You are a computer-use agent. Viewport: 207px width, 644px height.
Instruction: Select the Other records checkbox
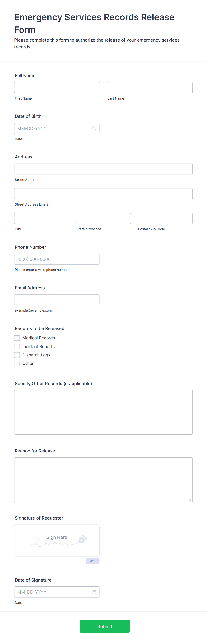coord(17,364)
